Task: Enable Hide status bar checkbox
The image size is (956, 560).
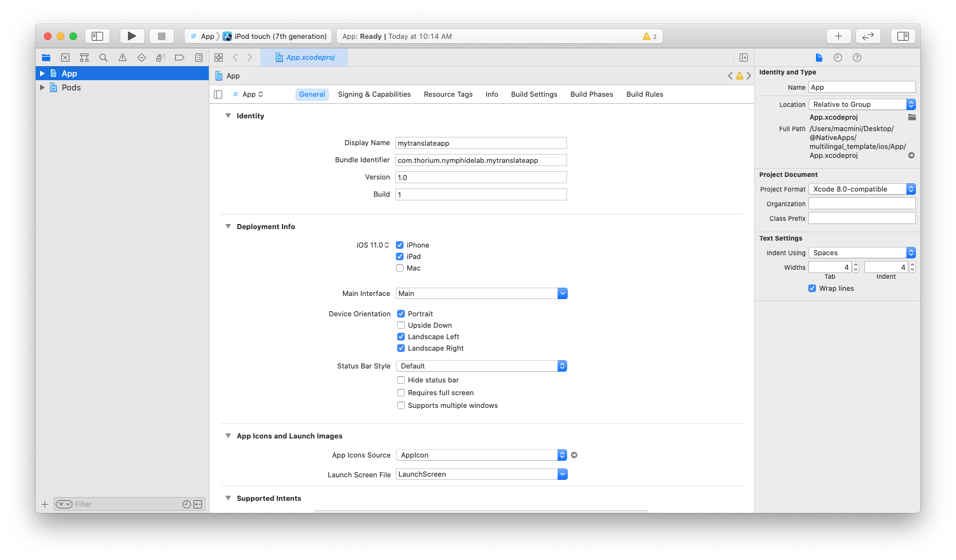Action: coord(401,380)
